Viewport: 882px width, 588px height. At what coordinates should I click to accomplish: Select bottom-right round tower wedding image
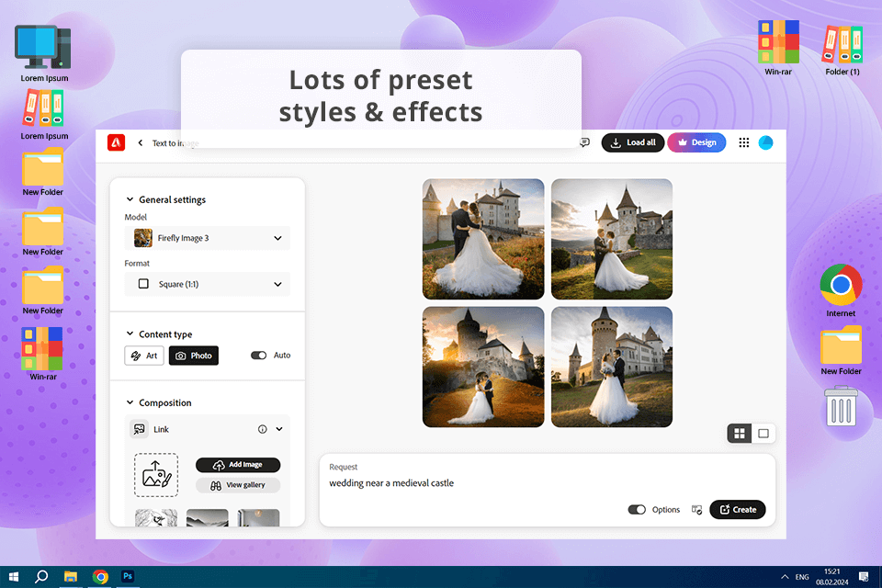(x=612, y=367)
